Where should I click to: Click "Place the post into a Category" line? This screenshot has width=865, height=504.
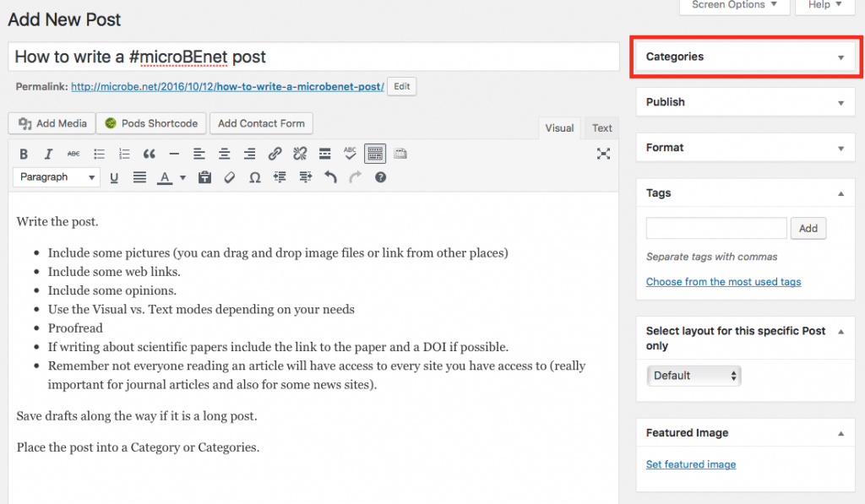138,447
